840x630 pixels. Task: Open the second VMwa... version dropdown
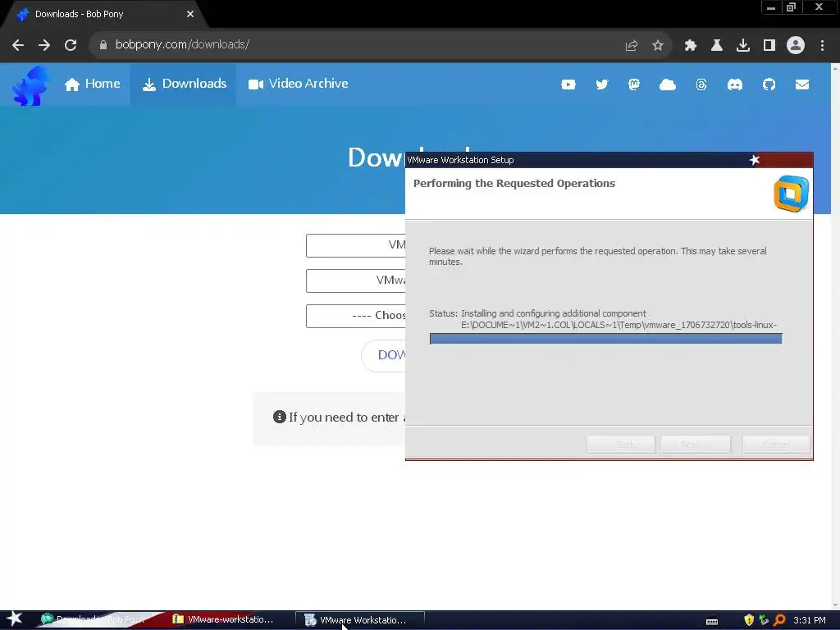pos(356,281)
